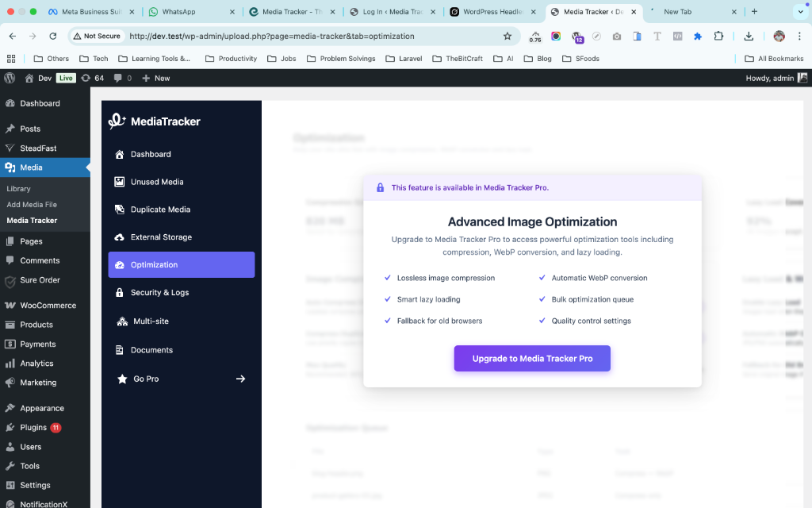
Task: Click Upgrade to Media Tracker Pro button
Action: pos(532,359)
